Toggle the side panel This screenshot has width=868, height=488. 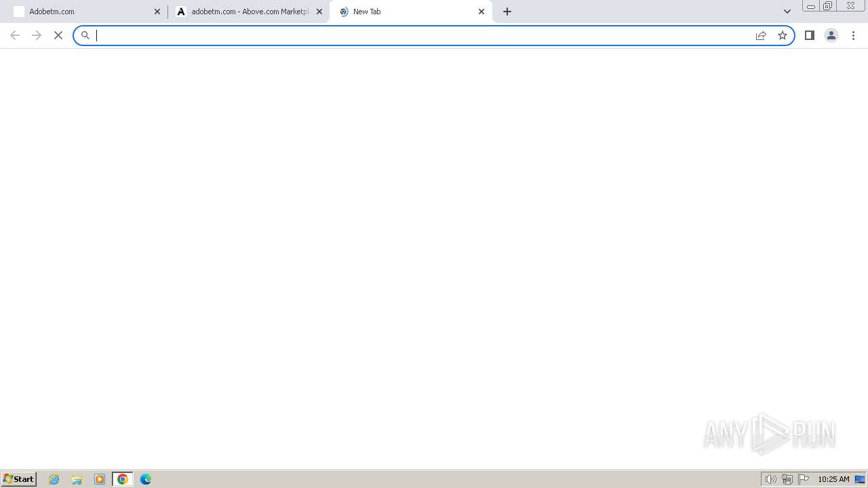click(x=810, y=35)
